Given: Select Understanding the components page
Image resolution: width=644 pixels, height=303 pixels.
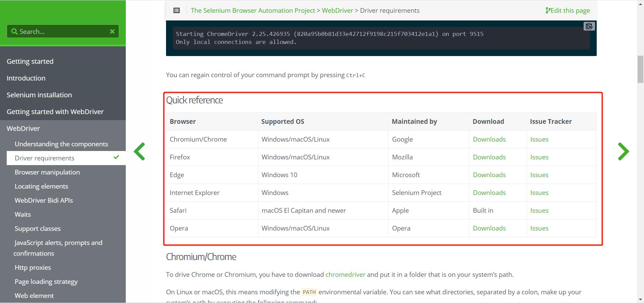Looking at the screenshot, I should 61,144.
